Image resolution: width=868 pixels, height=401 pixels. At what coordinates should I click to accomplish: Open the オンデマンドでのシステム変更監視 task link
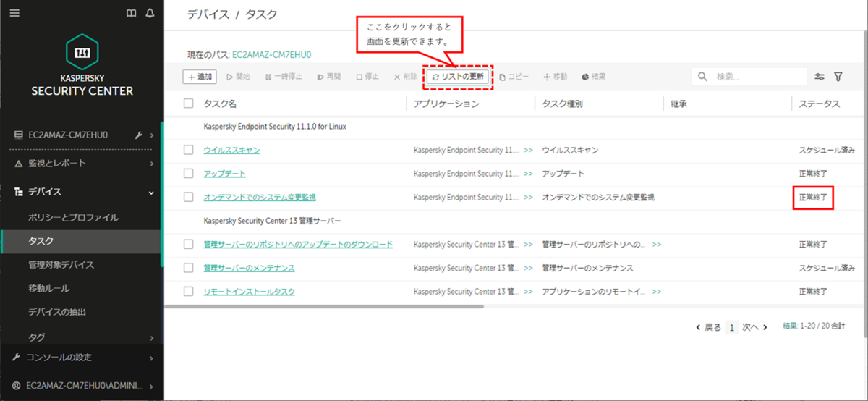point(260,197)
